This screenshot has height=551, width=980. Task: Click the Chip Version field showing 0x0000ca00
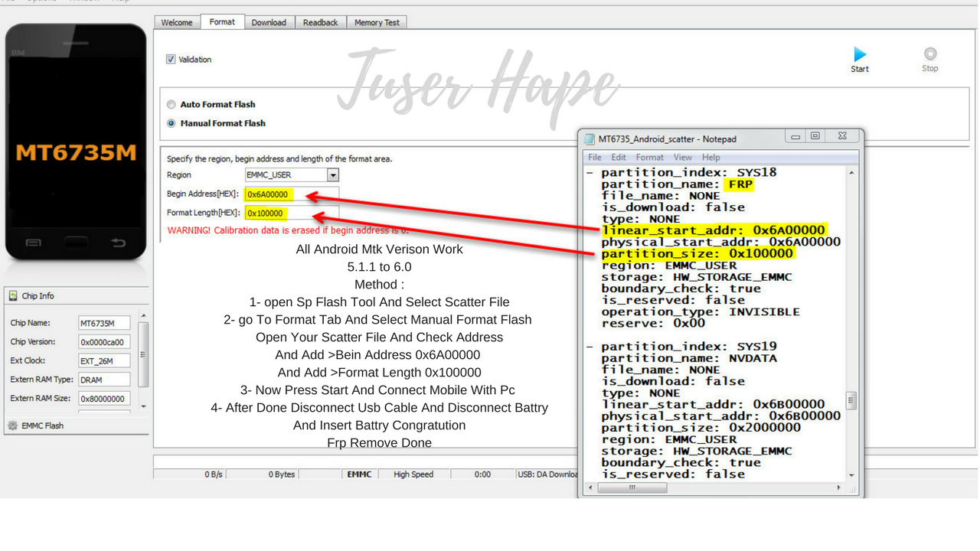click(x=104, y=342)
